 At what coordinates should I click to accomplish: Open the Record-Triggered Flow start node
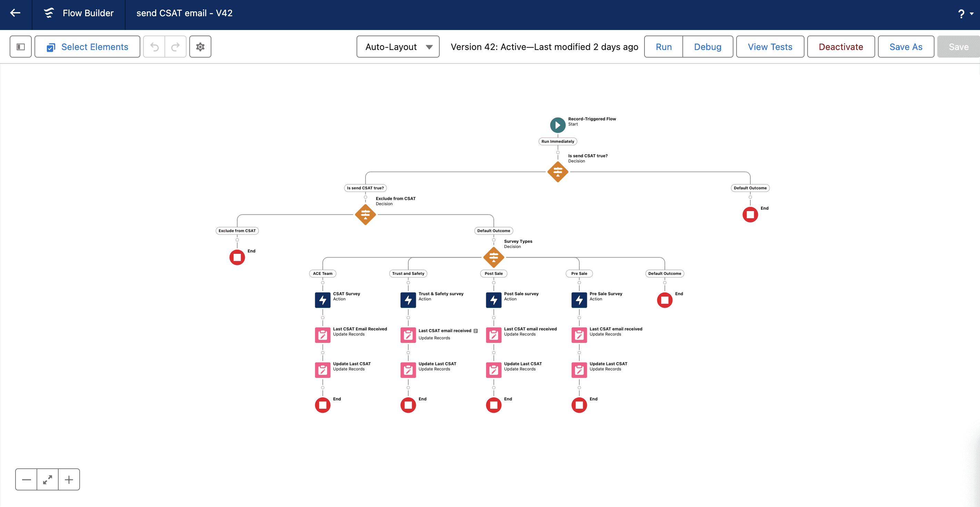click(557, 125)
